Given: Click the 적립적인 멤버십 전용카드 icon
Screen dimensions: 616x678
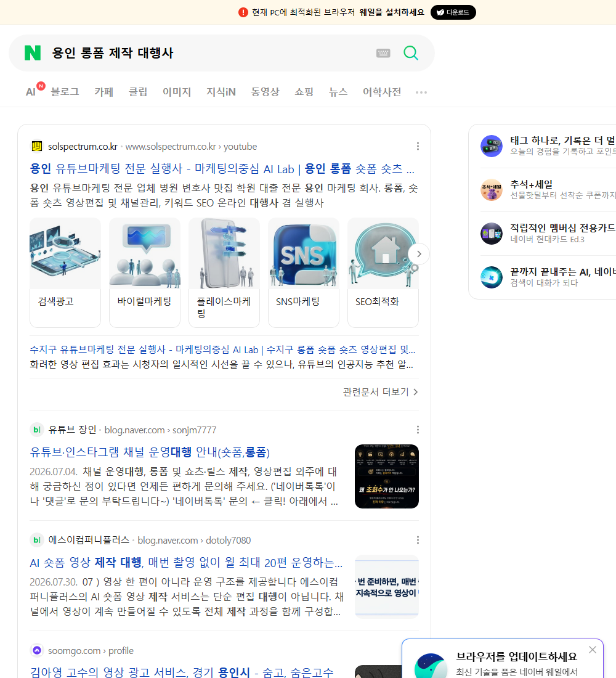Looking at the screenshot, I should click(x=492, y=234).
